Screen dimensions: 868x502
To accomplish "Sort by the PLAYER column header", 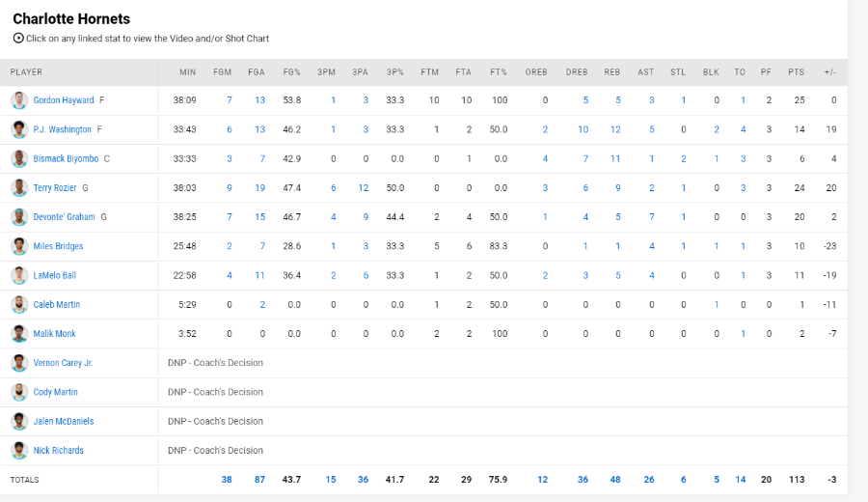I will coord(26,72).
